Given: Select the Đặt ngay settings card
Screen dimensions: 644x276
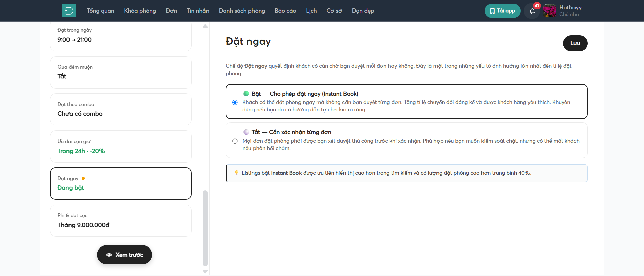Looking at the screenshot, I should click(121, 183).
